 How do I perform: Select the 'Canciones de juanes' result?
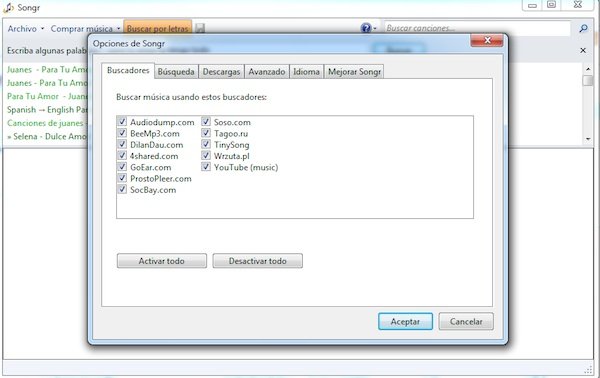pos(47,123)
